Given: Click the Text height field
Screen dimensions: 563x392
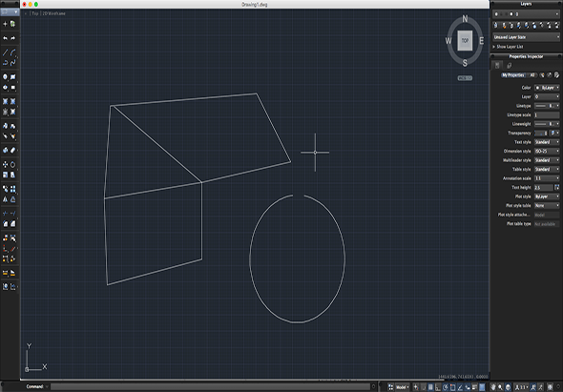Looking at the screenshot, I should tap(544, 187).
